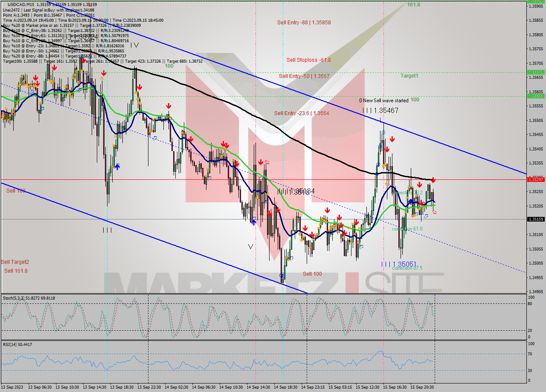Click the 'Stoch(5,3,3) 51.8272 69.8118' indicator label
Screen dimensions: 546x392
point(29,298)
